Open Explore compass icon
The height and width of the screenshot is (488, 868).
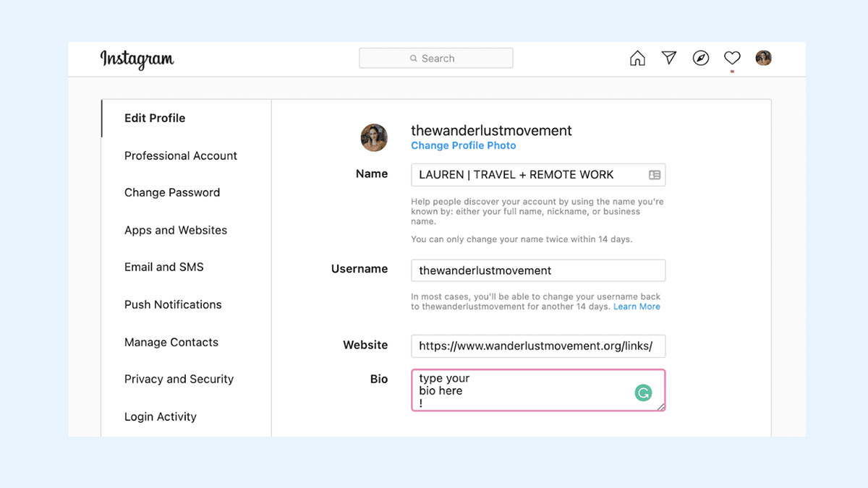(x=701, y=59)
